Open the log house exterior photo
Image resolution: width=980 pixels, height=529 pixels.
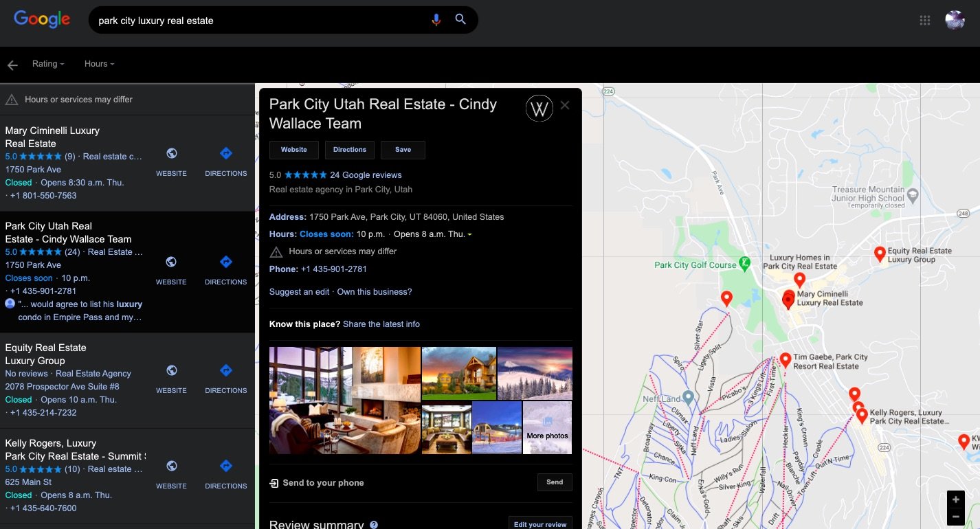(458, 373)
